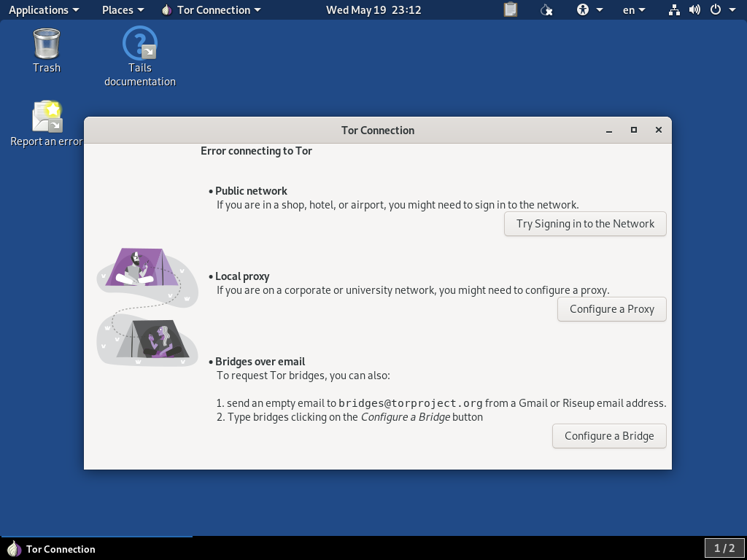Click the Public network heading

tap(251, 191)
